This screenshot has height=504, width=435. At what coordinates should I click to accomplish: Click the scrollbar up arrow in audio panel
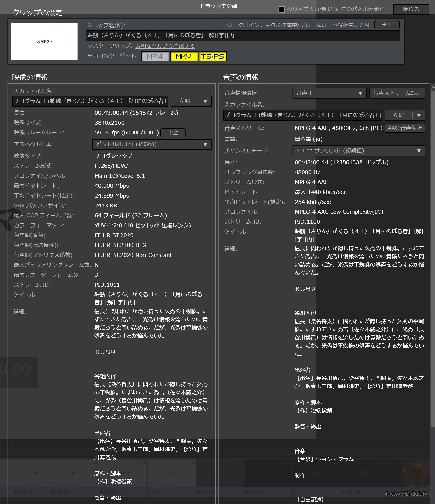pos(433,87)
